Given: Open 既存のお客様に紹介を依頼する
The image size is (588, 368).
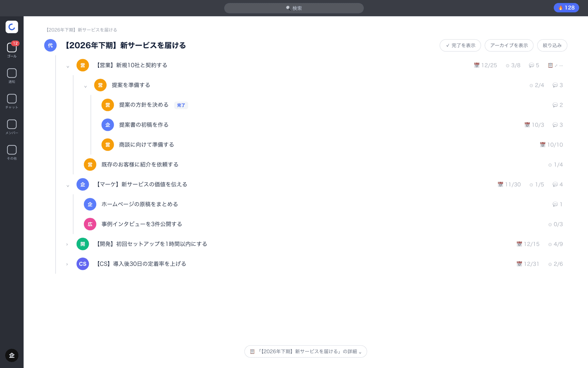Looking at the screenshot, I should [140, 165].
